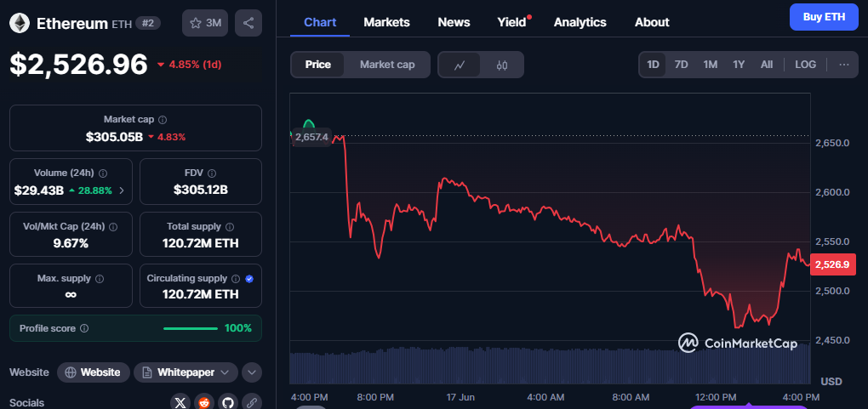
Task: Select the Market cap chart toggle
Action: tap(387, 65)
